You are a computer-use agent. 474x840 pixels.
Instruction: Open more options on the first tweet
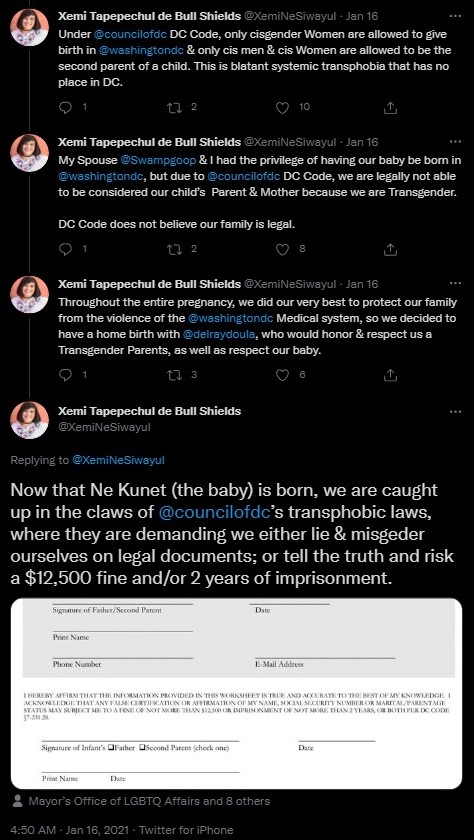click(455, 16)
